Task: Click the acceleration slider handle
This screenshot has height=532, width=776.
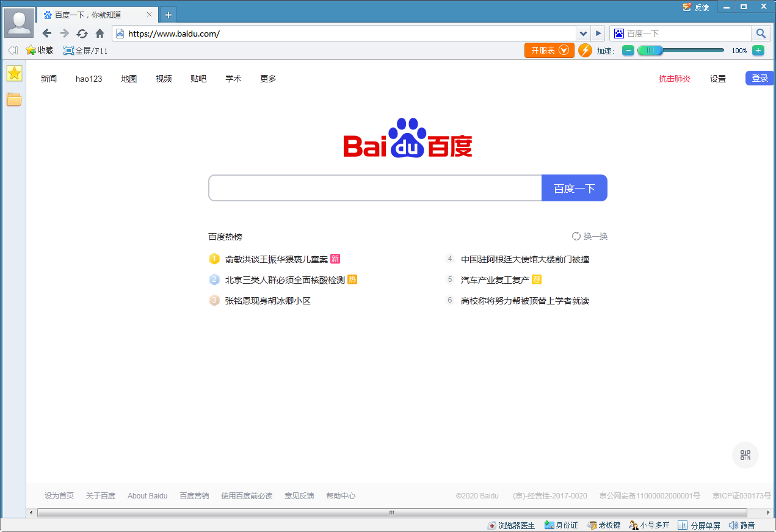Action: (x=650, y=51)
